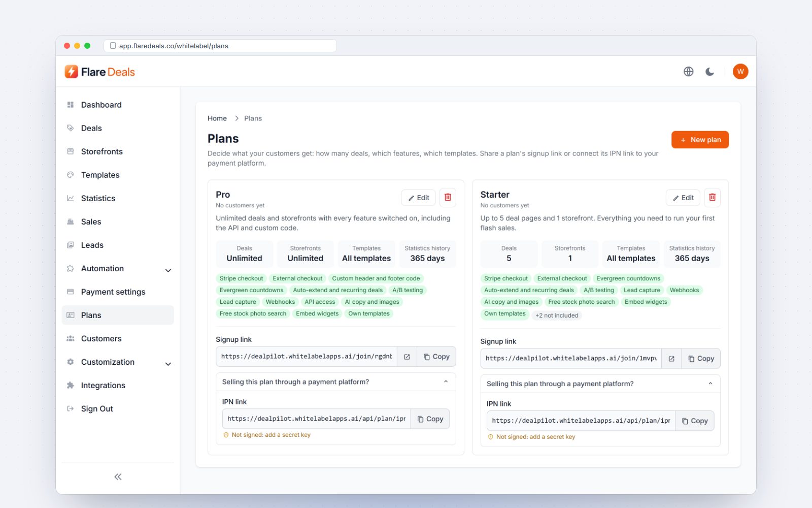Viewport: 812px width, 508px height.
Task: Select Plans in the sidebar
Action: (x=118, y=315)
